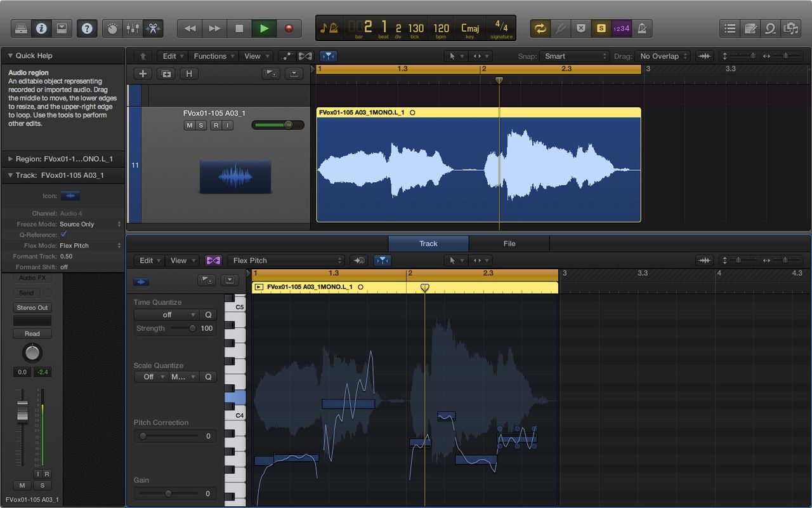Start playback with green Play button
This screenshot has height=508, width=812.
pos(264,28)
